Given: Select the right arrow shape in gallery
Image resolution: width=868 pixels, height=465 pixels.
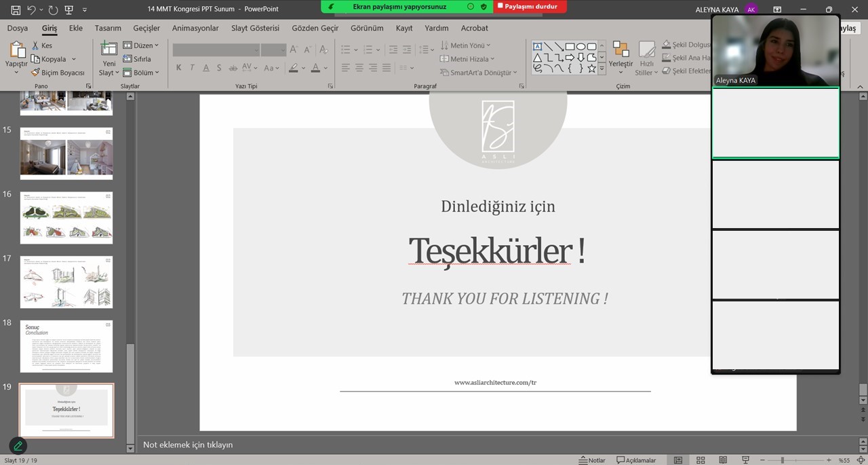Looking at the screenshot, I should [x=570, y=58].
